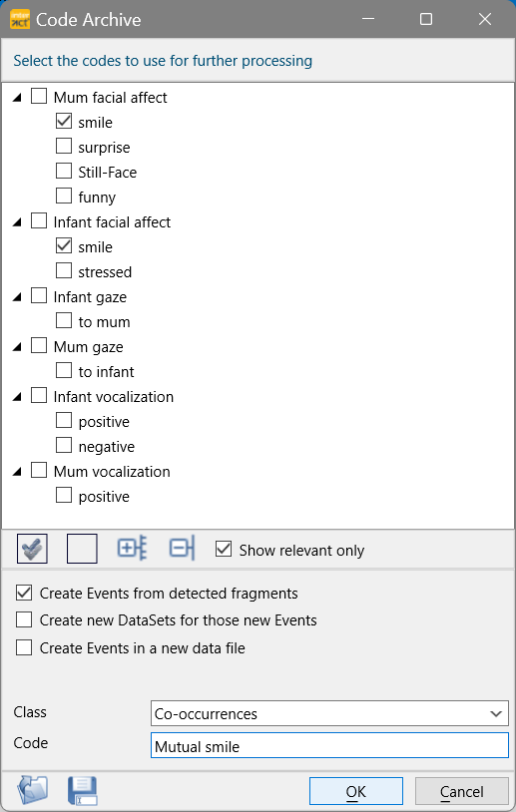516x812 pixels.
Task: Enable Create new DataSets for those new Events
Action: tap(24, 619)
